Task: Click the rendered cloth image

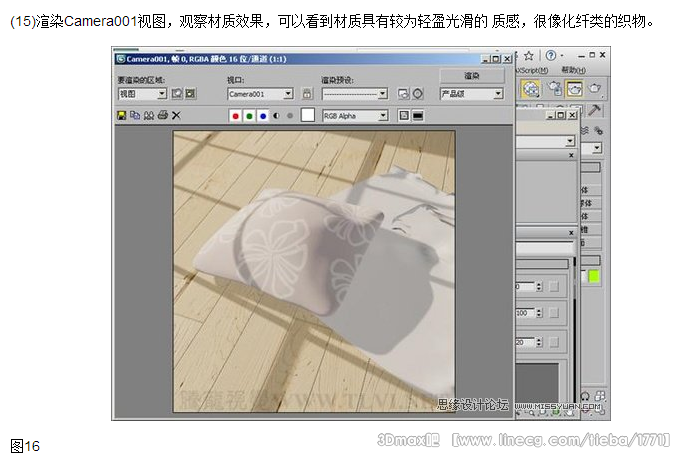Action: coord(314,271)
